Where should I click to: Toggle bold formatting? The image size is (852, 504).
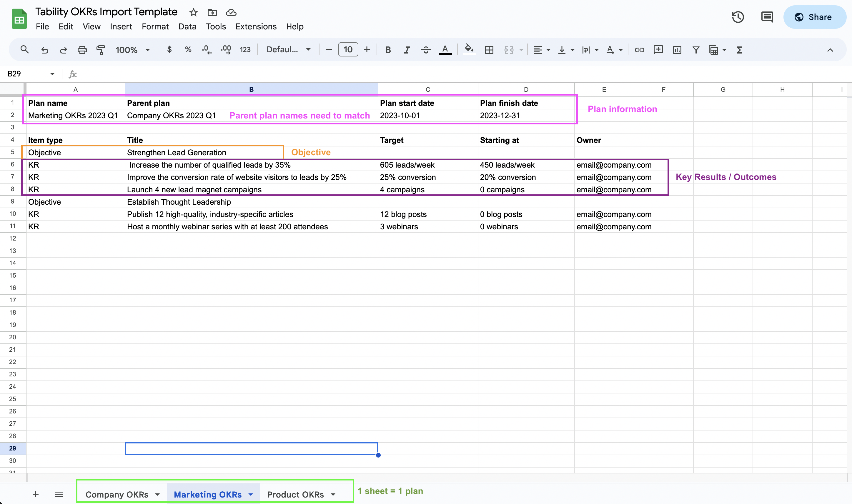388,50
